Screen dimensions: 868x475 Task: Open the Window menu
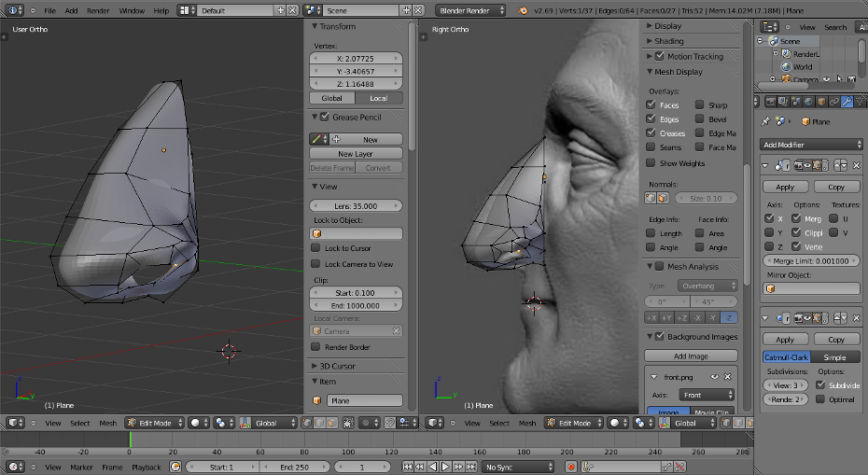[132, 10]
